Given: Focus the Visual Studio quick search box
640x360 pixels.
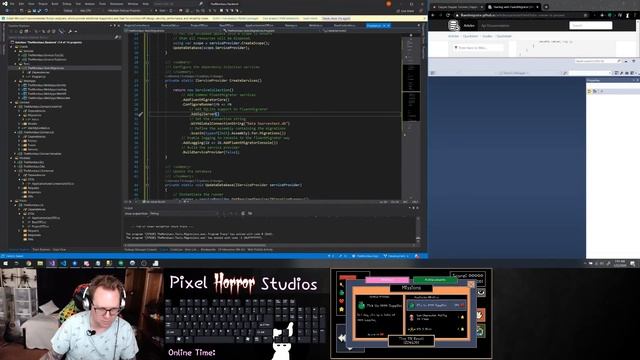Looking at the screenshot, I should pyautogui.click(x=178, y=4).
